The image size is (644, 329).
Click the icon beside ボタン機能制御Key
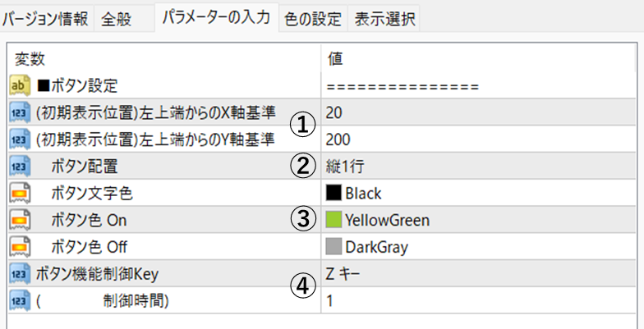(20, 274)
